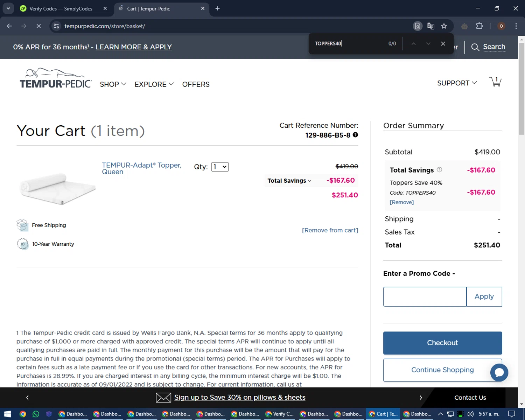Switch to the Verify Codes SimplyCodes tab
The width and height of the screenshot is (525, 420).
[61, 9]
